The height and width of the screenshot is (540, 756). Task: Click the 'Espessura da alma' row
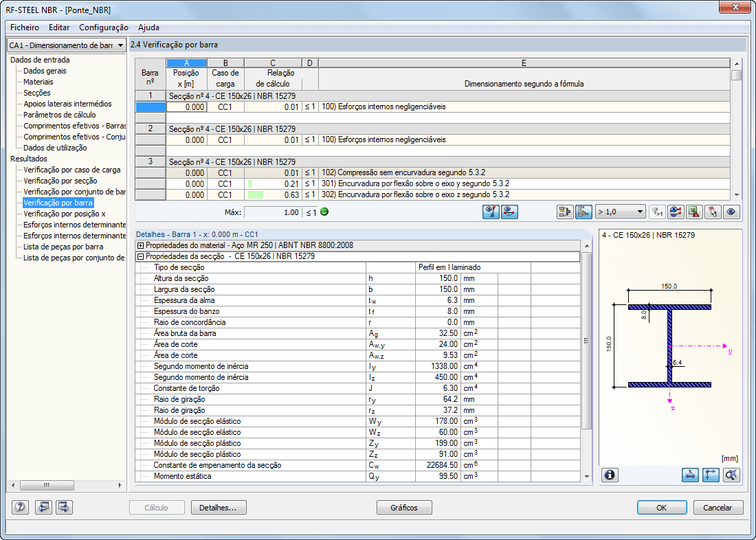click(358, 300)
